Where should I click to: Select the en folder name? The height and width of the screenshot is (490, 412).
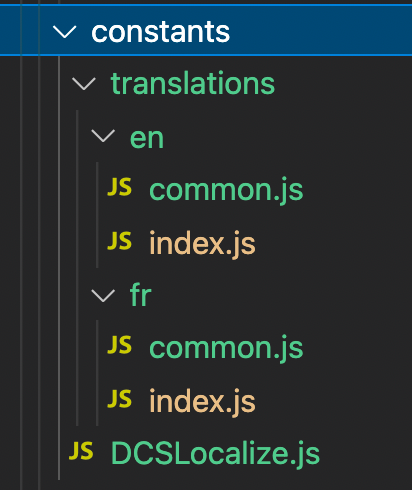point(147,138)
